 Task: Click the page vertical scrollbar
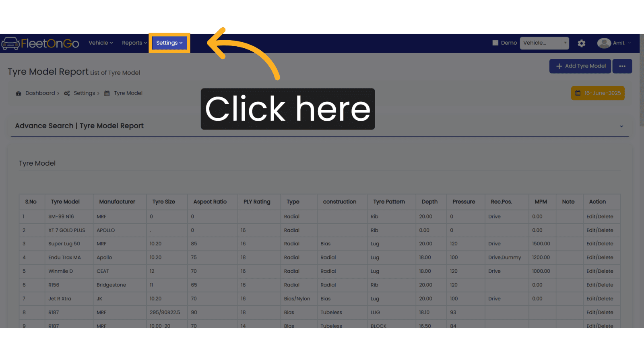click(x=642, y=80)
